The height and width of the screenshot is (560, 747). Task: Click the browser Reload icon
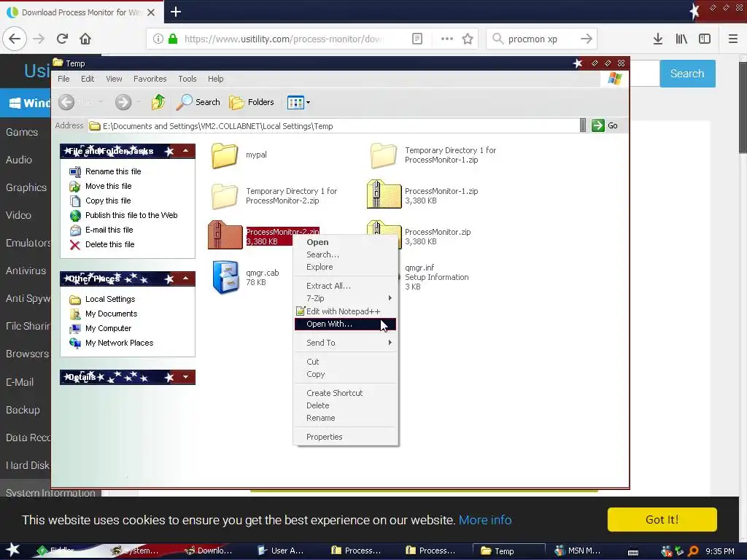(62, 39)
